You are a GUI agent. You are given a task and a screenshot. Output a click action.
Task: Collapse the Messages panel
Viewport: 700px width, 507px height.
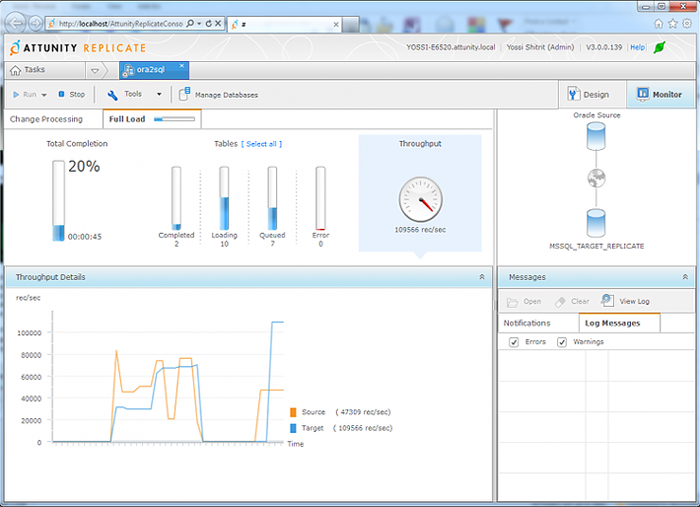point(685,277)
